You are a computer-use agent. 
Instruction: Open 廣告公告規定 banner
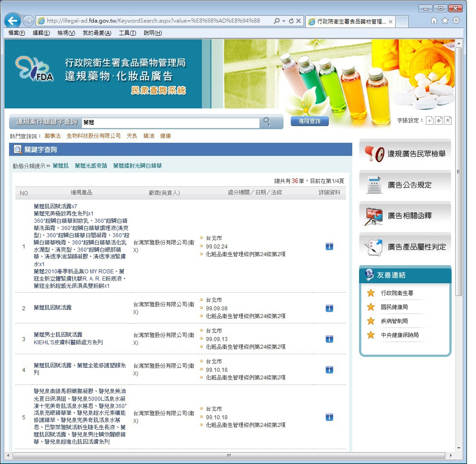tap(405, 185)
